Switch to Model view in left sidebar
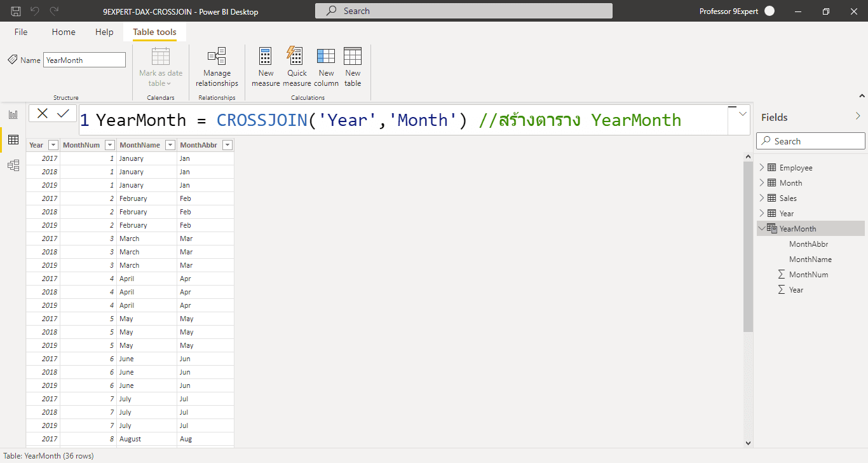The height and width of the screenshot is (463, 868). click(13, 165)
